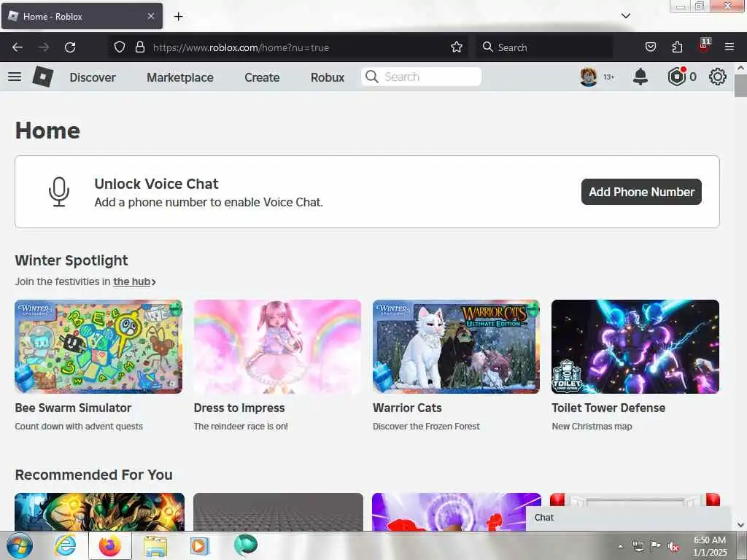The image size is (747, 560).
Task: Bookmark this page with star
Action: tap(457, 47)
